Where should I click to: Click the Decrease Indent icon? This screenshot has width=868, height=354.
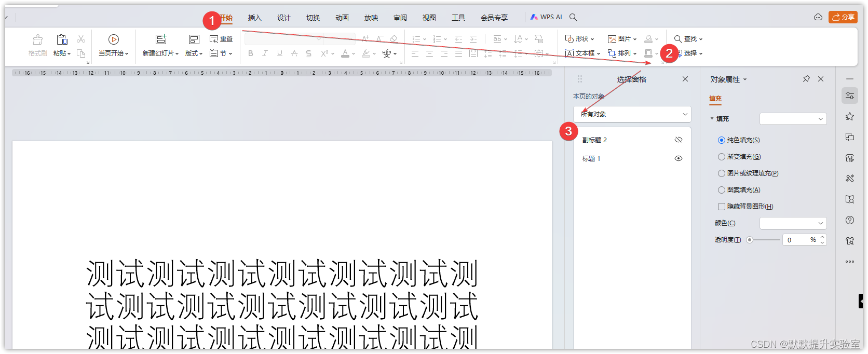coord(458,39)
